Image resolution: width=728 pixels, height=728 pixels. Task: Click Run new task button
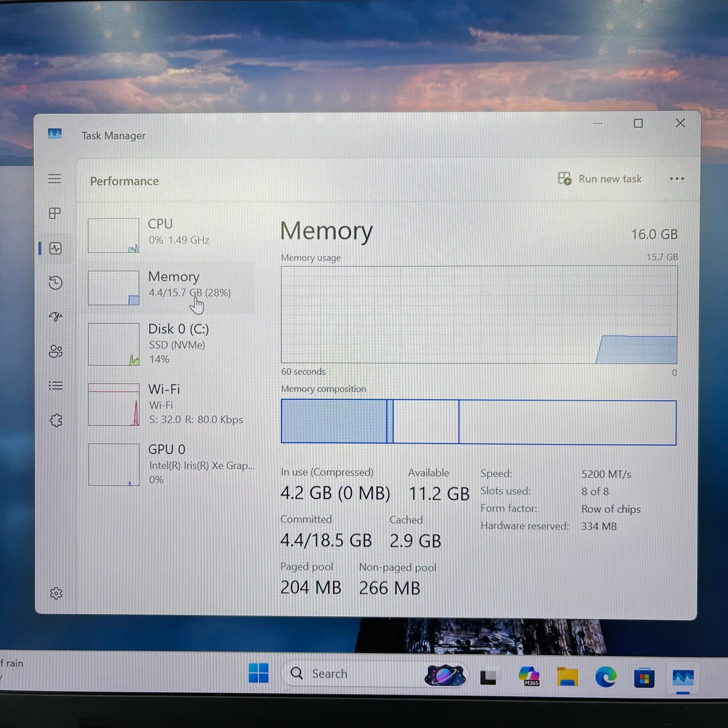click(600, 179)
